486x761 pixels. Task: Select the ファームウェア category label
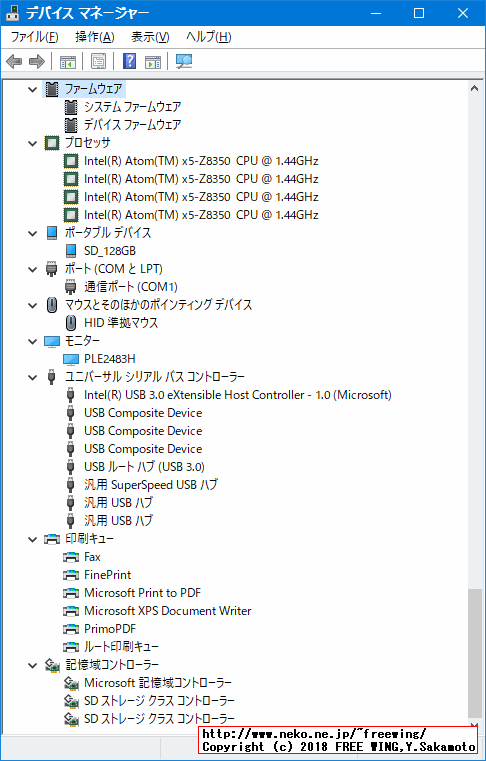pyautogui.click(x=93, y=89)
